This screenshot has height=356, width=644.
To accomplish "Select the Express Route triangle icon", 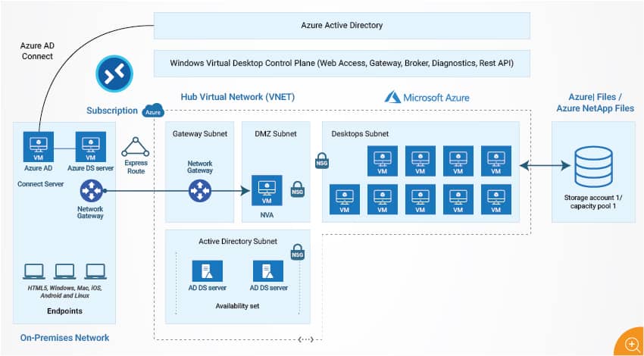I will click(x=136, y=147).
